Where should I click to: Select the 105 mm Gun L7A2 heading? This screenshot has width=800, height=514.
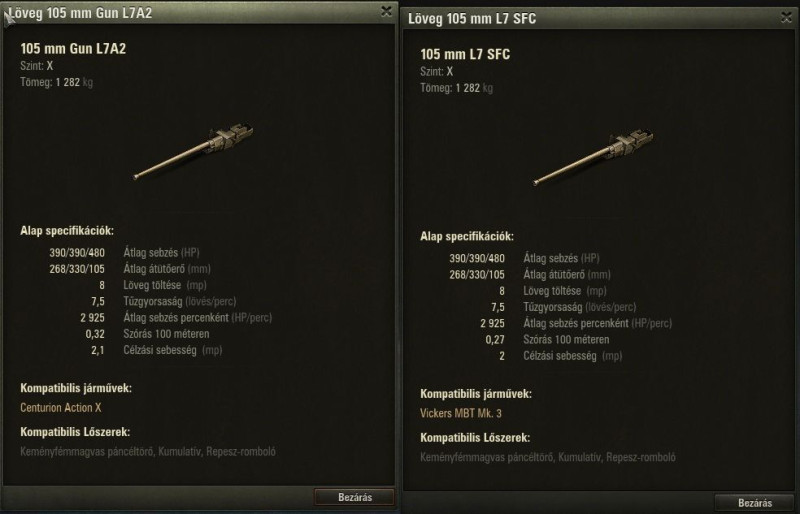point(73,48)
